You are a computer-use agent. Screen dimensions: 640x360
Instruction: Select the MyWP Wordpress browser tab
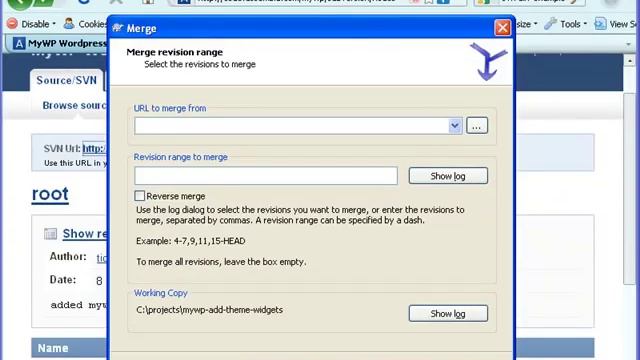[x=59, y=43]
